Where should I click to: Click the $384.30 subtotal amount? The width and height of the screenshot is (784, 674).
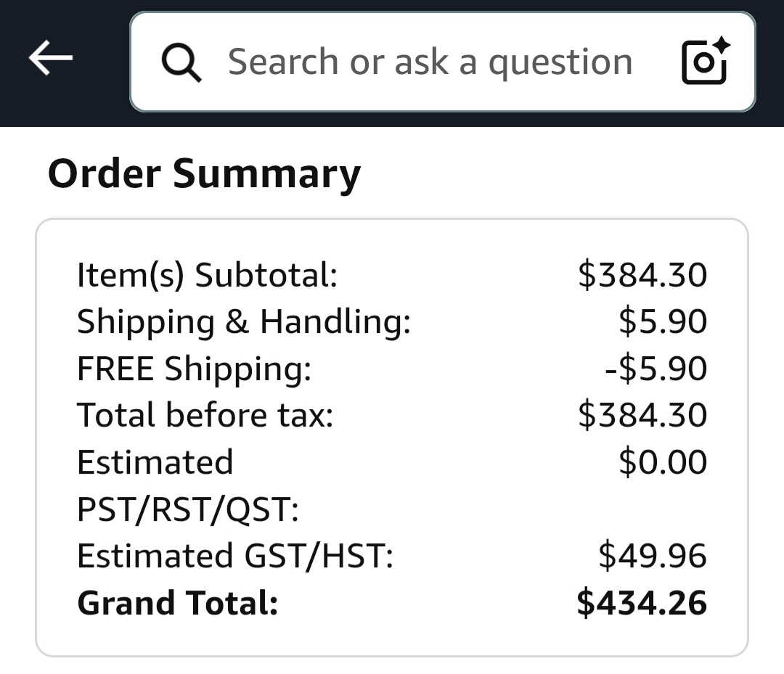(x=642, y=274)
